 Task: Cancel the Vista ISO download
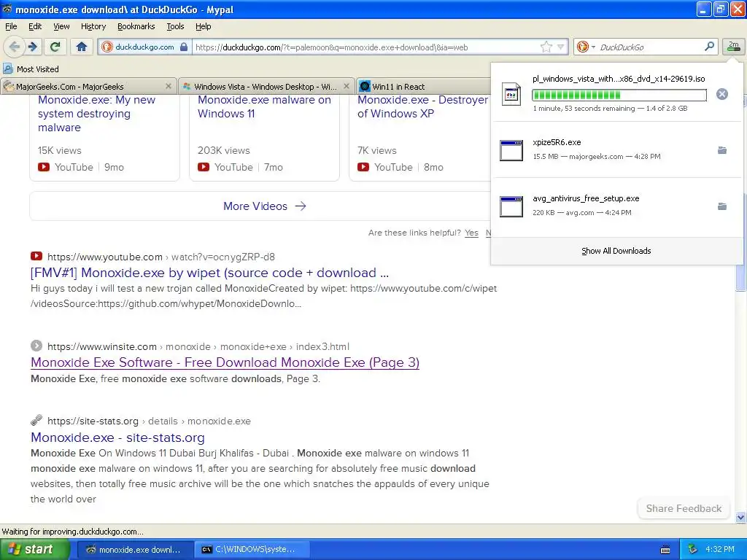[721, 94]
